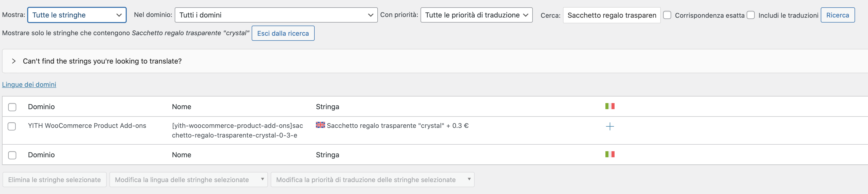Check the select-all checkbox in the table footer

(12, 155)
